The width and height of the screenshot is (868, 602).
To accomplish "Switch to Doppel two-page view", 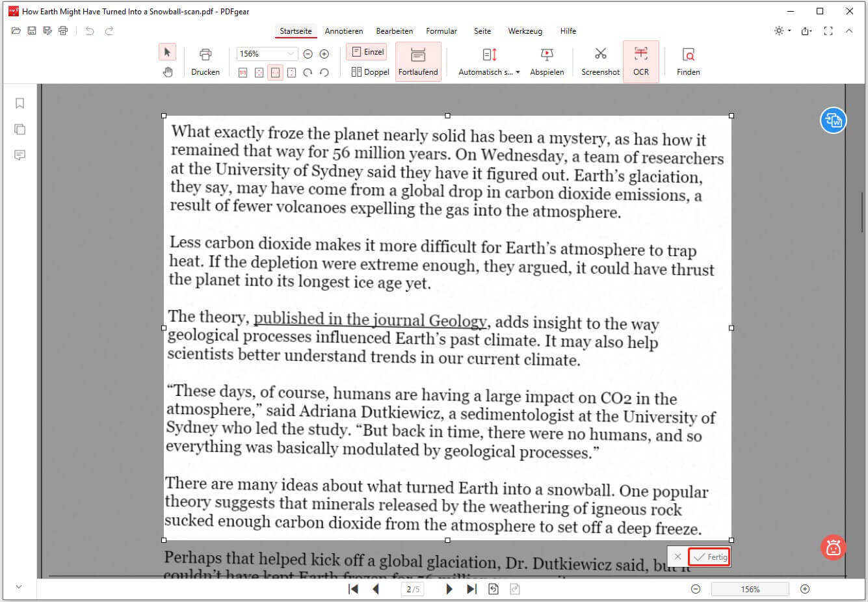I will 370,72.
